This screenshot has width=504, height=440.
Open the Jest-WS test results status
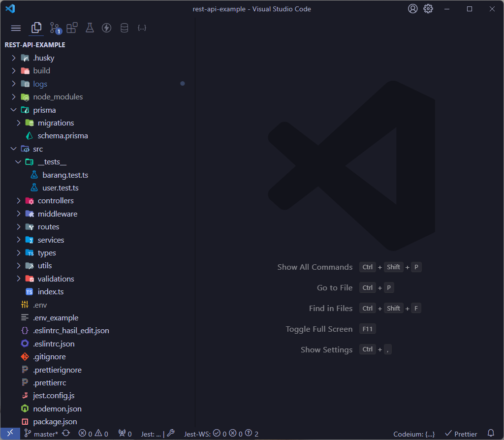tap(221, 434)
